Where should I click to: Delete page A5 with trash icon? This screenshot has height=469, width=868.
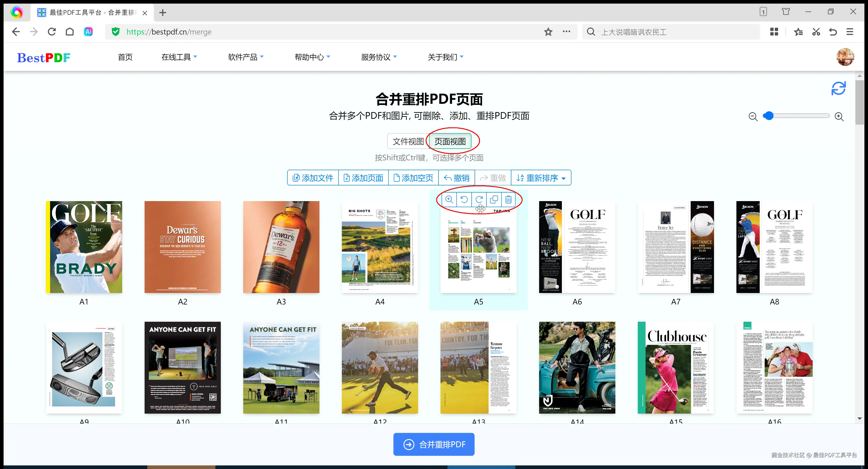508,199
